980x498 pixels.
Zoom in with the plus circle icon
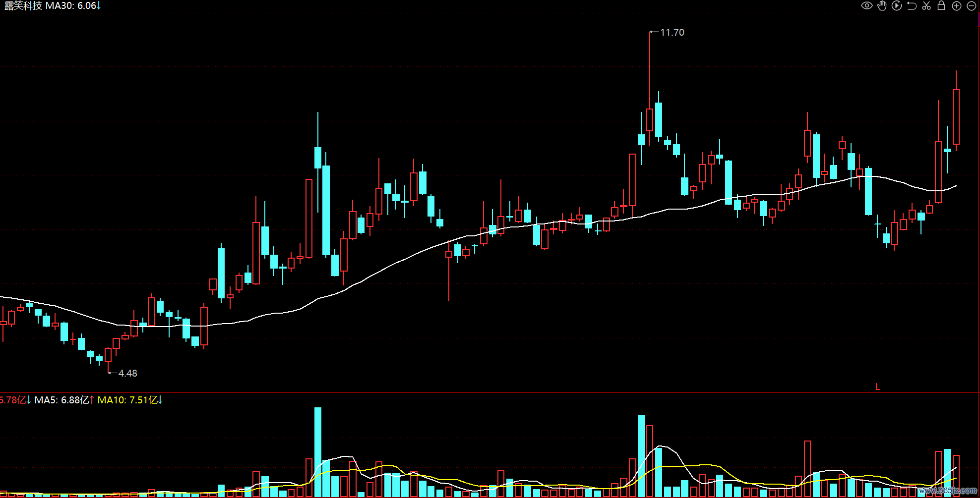(x=957, y=6)
